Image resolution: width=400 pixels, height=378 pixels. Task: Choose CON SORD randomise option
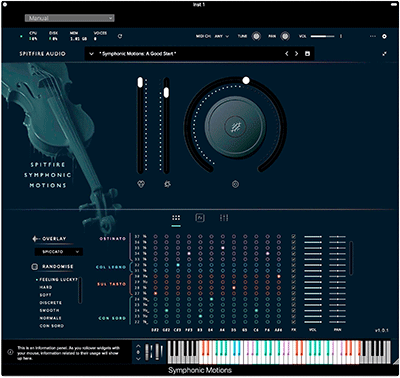pyautogui.click(x=52, y=326)
